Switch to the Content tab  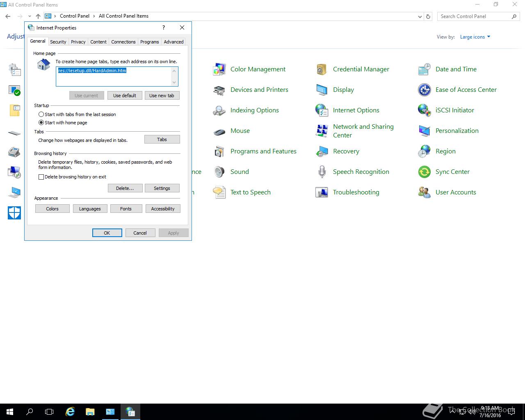[x=98, y=42]
